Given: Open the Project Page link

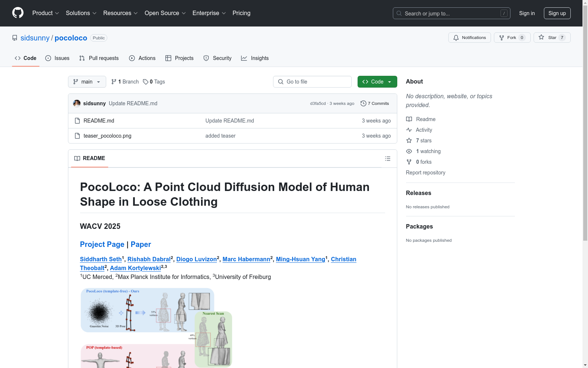Looking at the screenshot, I should pyautogui.click(x=102, y=244).
